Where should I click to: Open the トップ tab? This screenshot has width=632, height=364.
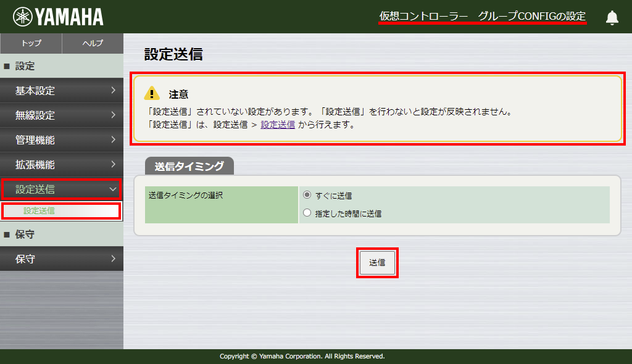click(x=31, y=43)
